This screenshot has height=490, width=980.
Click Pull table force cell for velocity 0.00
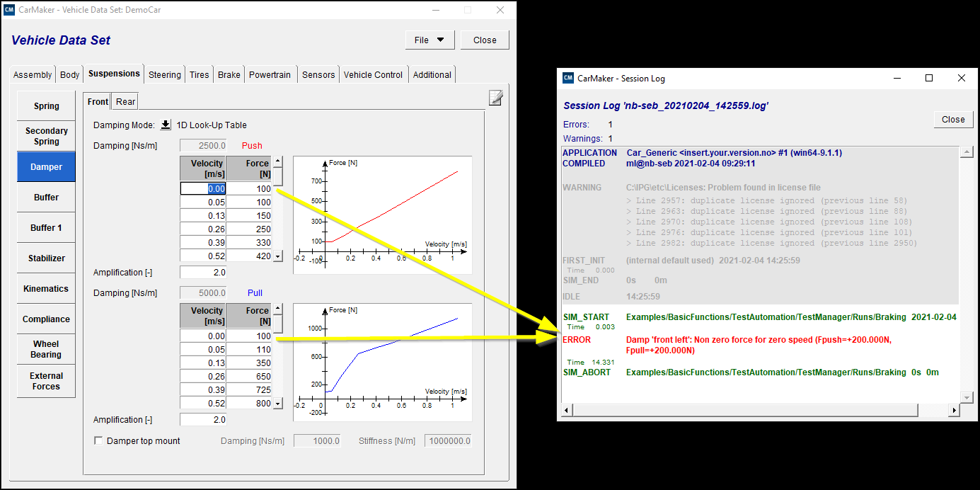pos(249,336)
